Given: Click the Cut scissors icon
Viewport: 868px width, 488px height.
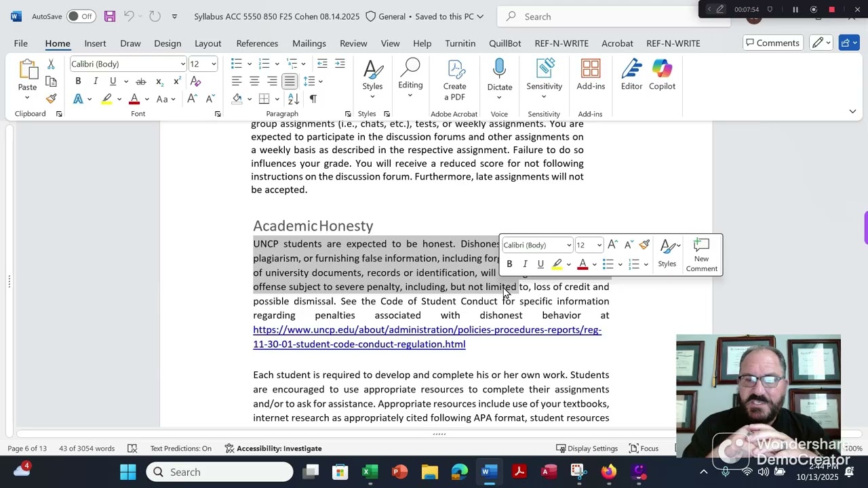Looking at the screenshot, I should tap(51, 64).
